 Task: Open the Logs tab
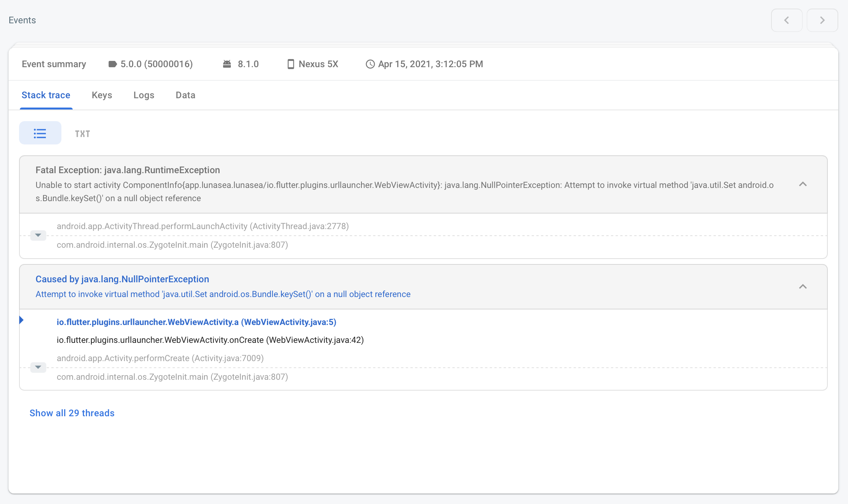[x=144, y=95]
